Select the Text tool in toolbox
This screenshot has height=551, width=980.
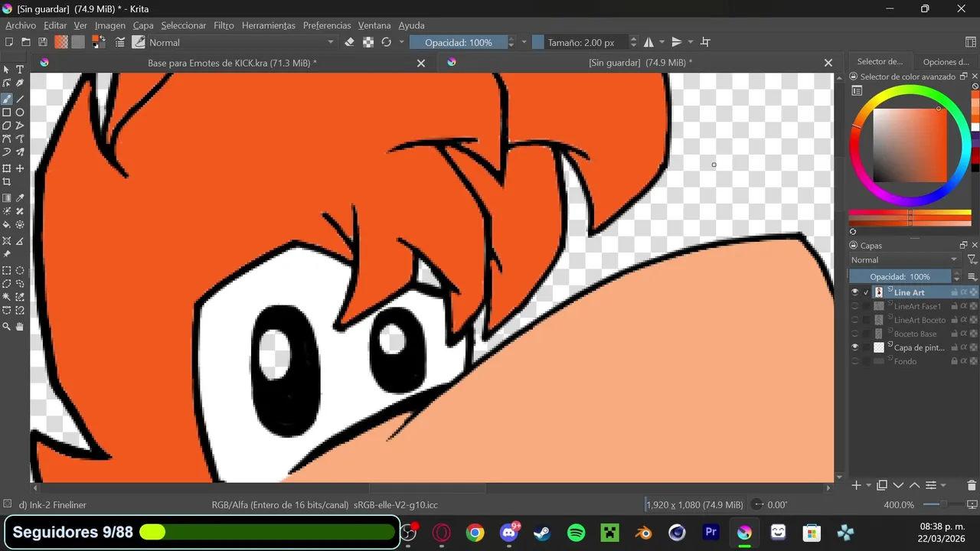[20, 70]
